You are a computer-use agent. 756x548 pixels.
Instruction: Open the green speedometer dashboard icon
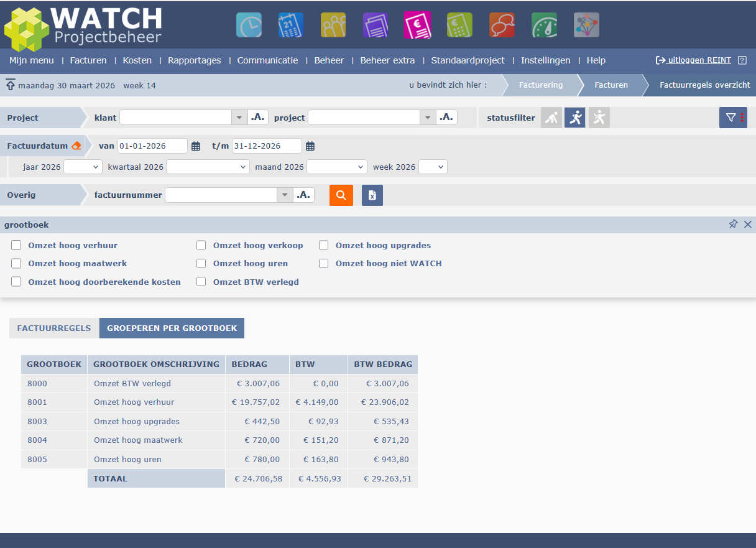point(544,25)
